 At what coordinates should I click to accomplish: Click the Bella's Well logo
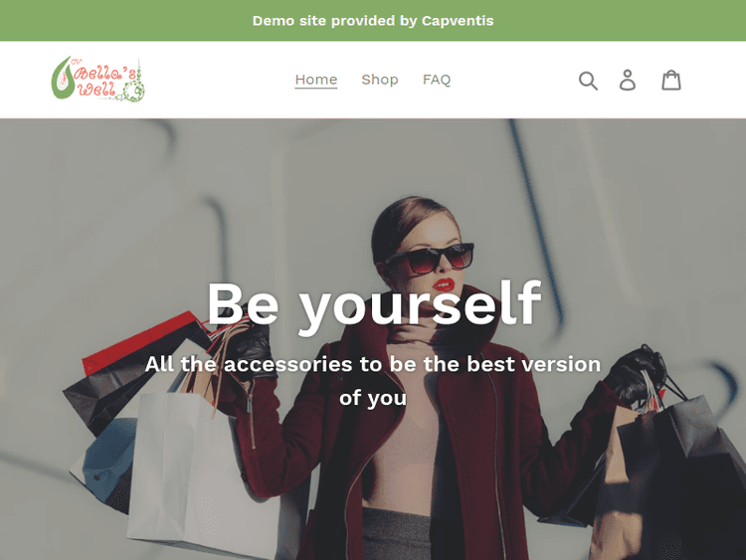pyautogui.click(x=98, y=80)
